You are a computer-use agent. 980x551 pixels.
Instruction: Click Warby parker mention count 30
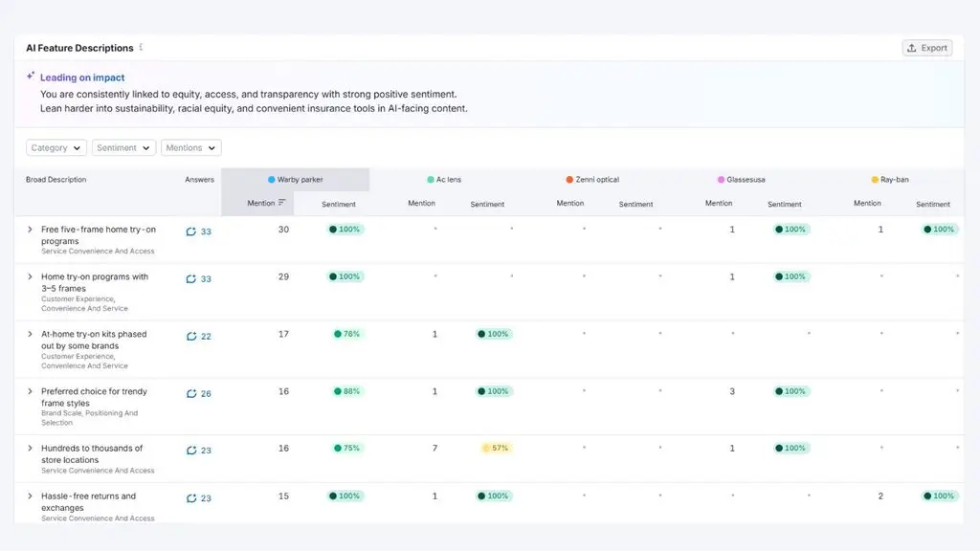pos(283,230)
